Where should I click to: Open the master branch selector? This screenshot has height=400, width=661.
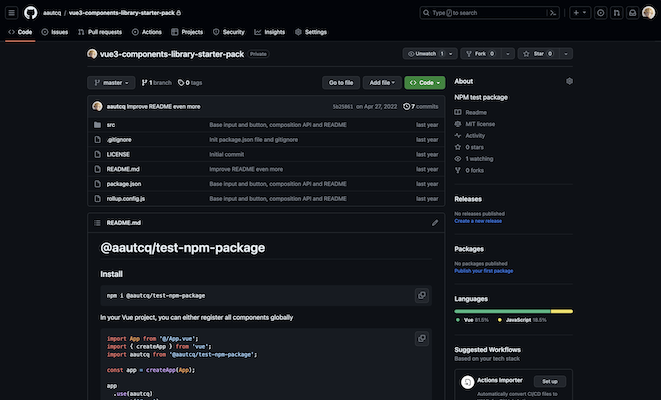point(111,83)
